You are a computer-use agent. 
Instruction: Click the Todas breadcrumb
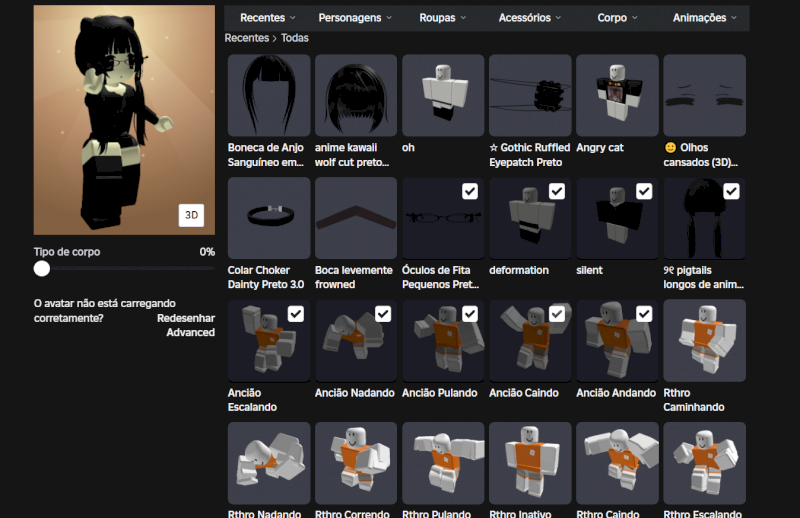coord(295,38)
